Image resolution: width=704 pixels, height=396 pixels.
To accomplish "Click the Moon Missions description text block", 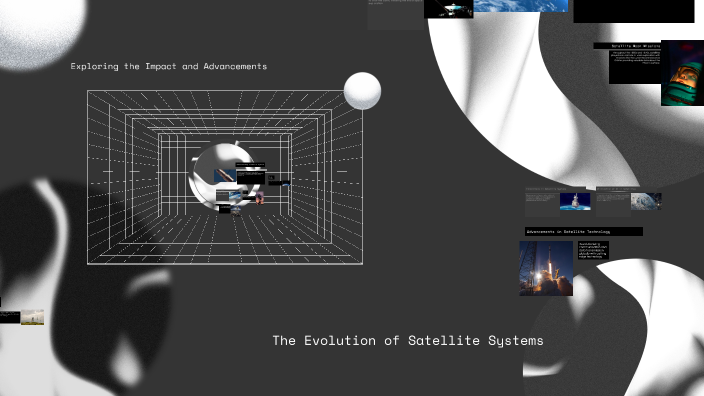I will click(635, 66).
